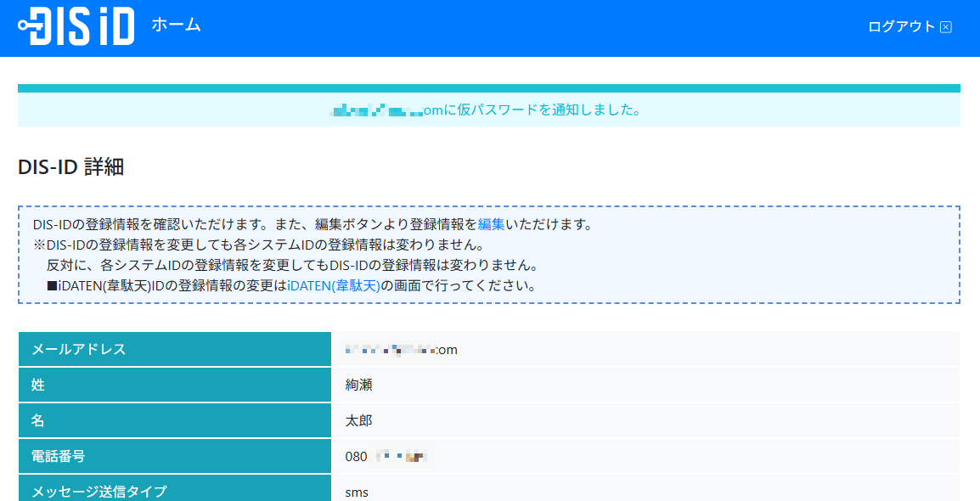This screenshot has height=501, width=980.
Task: Click the ログアウト link text
Action: coord(901,26)
